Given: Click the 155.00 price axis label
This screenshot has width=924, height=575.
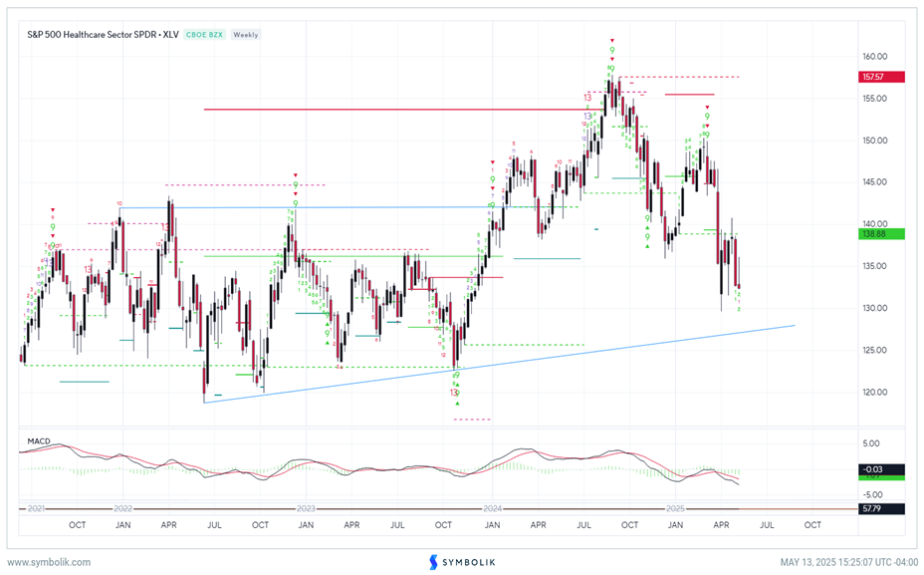Looking at the screenshot, I should (x=874, y=99).
